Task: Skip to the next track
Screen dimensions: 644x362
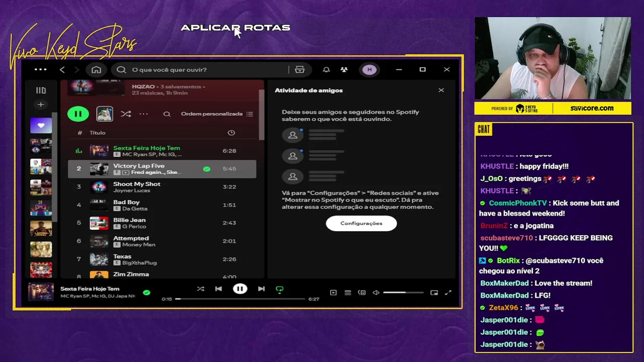Action: pos(261,289)
